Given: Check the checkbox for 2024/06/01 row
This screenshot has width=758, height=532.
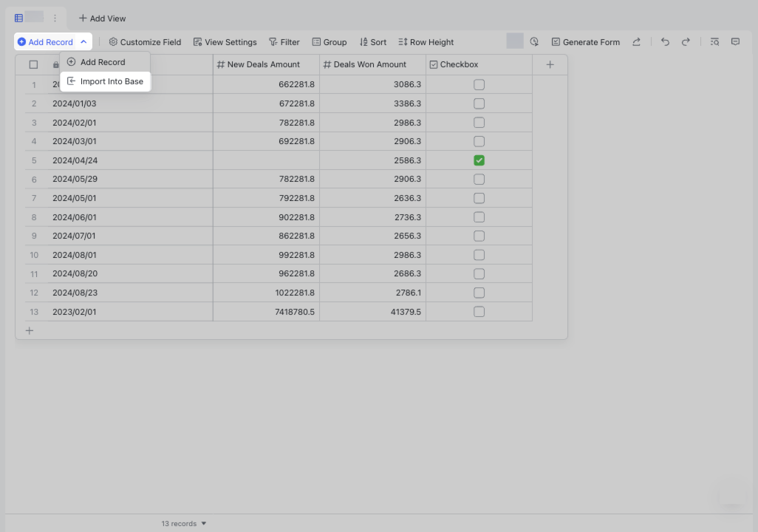Looking at the screenshot, I should 479,217.
